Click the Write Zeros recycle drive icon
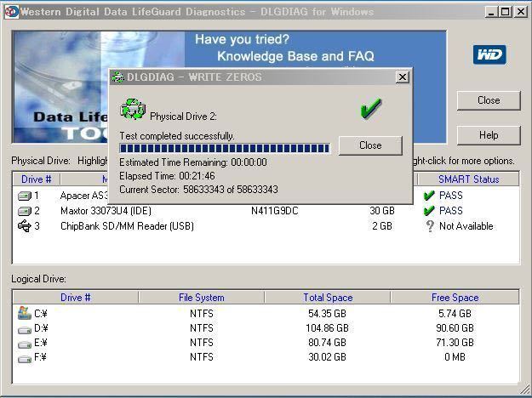This screenshot has height=398, width=532. 133,109
